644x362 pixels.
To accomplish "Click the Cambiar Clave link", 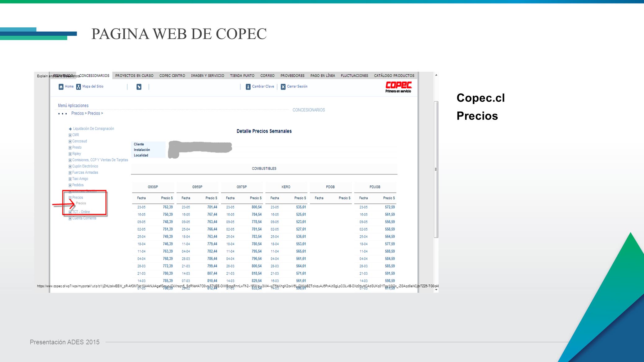I will pos(263,86).
